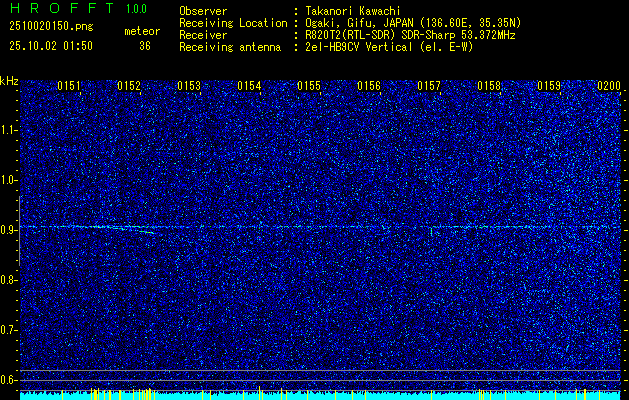Click time marker 0157
Viewport: 629px width, 400px height.
(429, 86)
